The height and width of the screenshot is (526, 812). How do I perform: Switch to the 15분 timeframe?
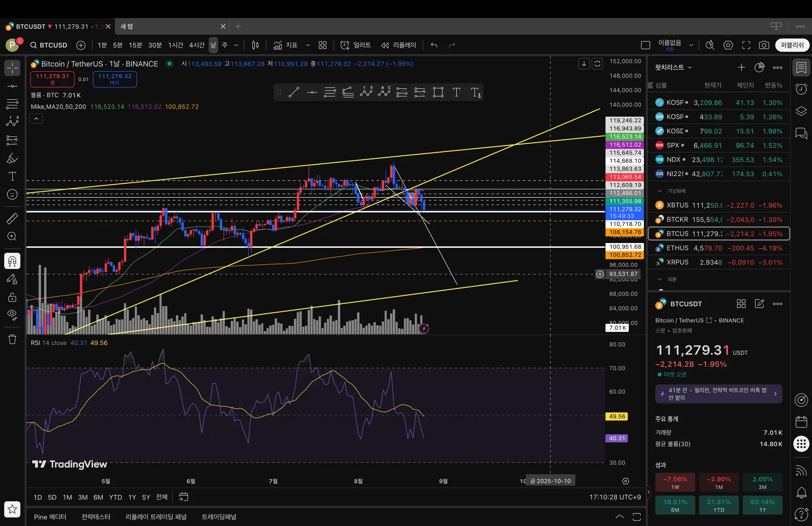135,45
